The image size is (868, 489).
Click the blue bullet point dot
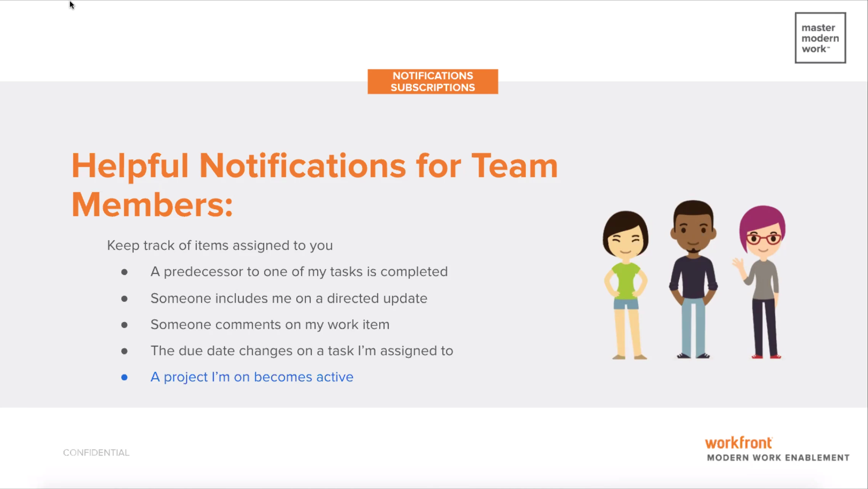pyautogui.click(x=124, y=377)
